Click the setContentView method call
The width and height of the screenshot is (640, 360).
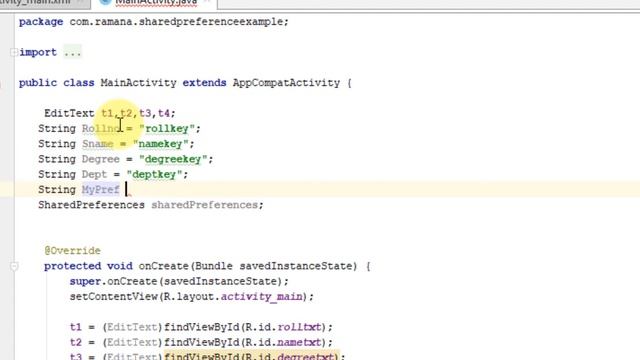click(113, 297)
